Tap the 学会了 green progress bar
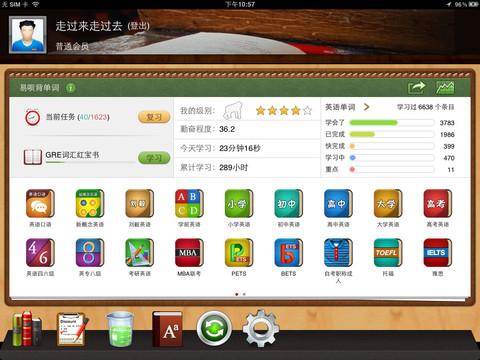This screenshot has height=360, width=480. pos(392,123)
